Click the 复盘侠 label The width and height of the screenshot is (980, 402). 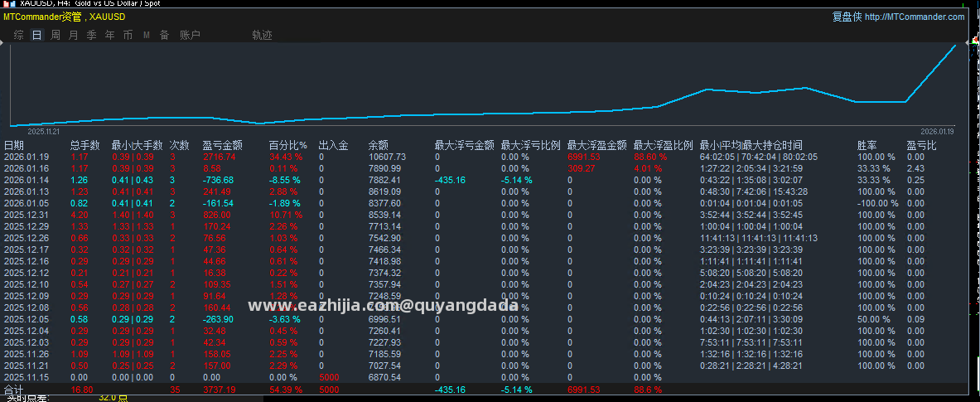[x=847, y=17]
